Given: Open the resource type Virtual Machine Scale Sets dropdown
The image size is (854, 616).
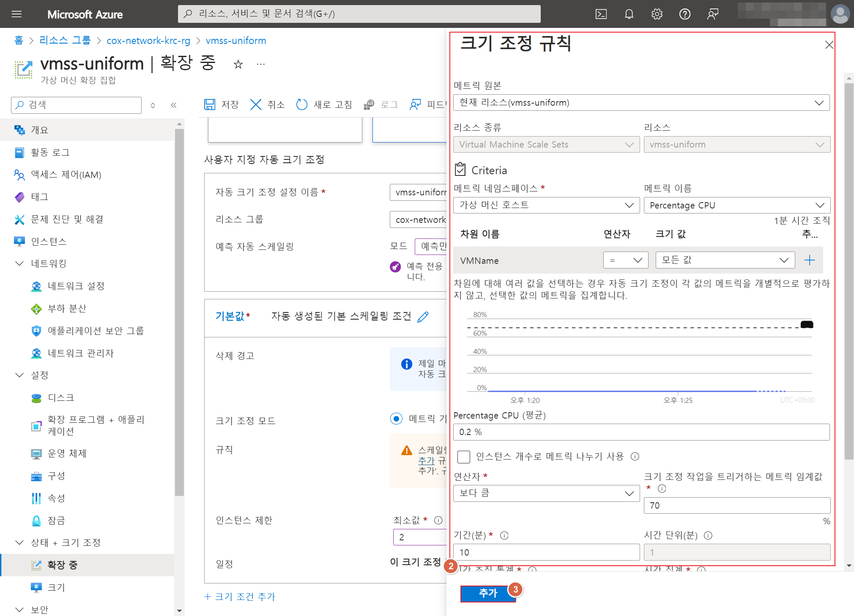Looking at the screenshot, I should point(546,145).
